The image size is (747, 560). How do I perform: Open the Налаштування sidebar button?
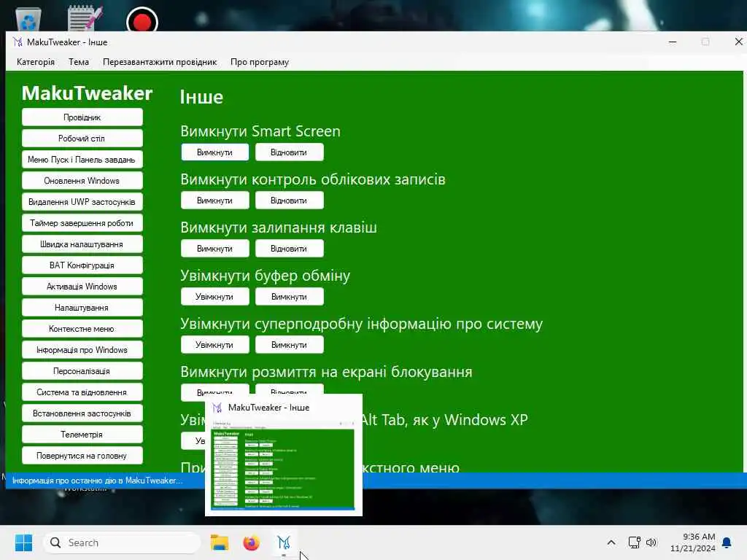tap(82, 308)
